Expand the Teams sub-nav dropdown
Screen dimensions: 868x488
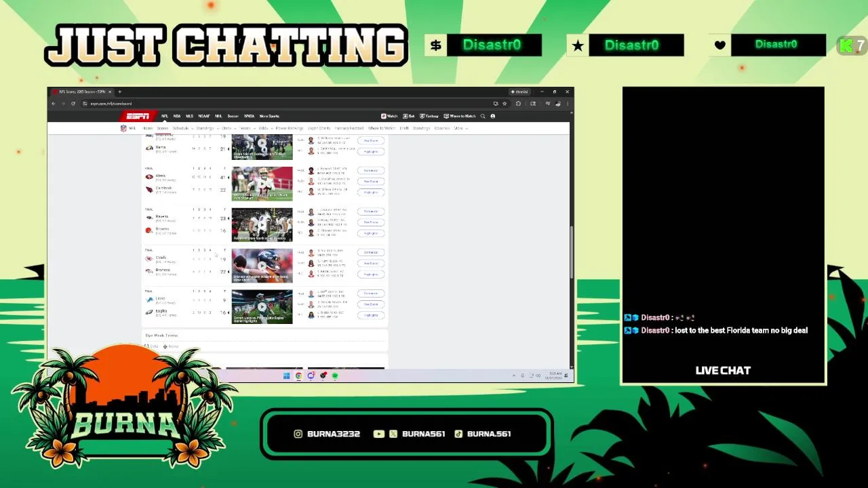click(x=248, y=128)
